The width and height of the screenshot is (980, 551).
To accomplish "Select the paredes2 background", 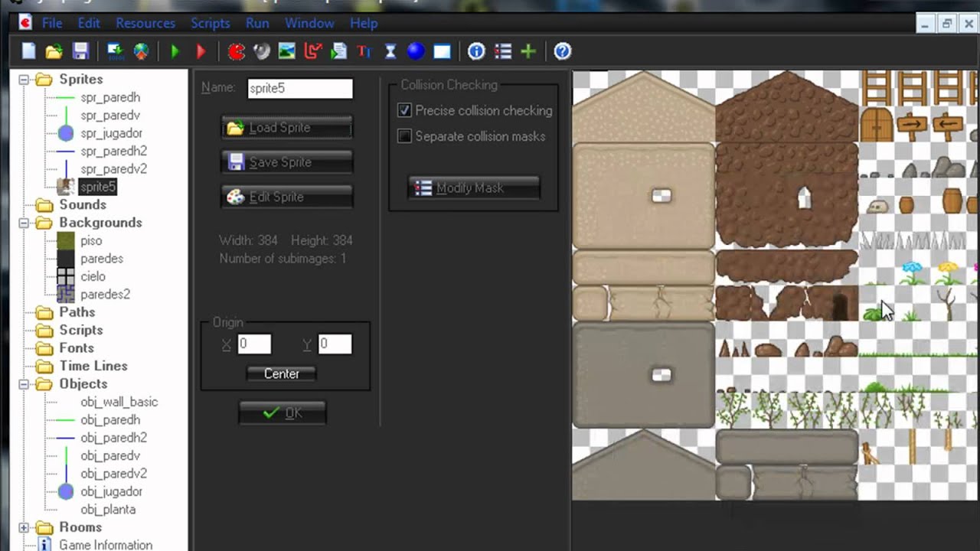I will (105, 295).
